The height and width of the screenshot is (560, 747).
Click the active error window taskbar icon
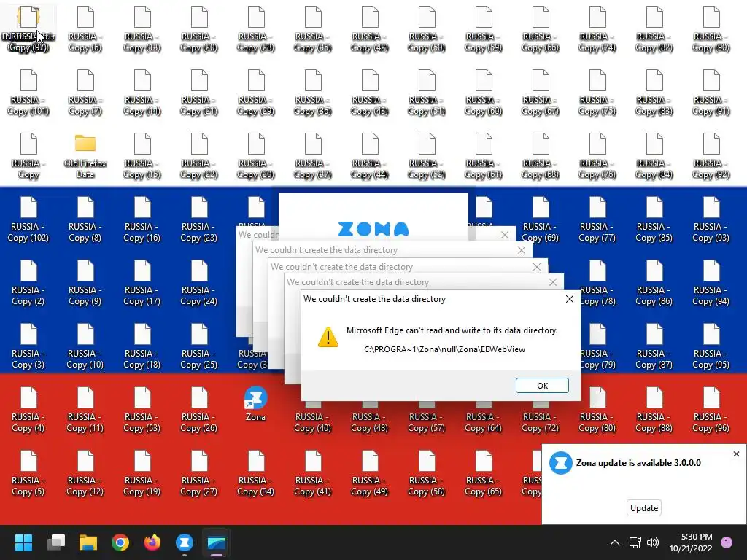(x=217, y=542)
